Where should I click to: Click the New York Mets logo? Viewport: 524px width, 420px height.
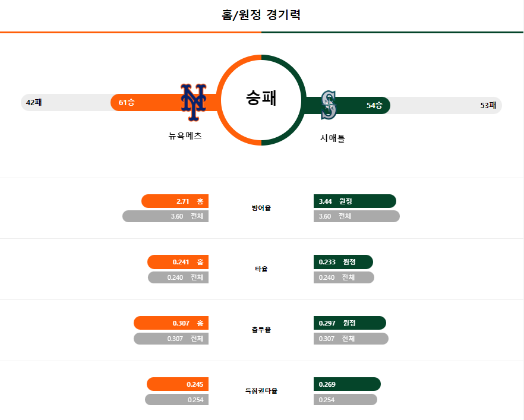pos(193,102)
